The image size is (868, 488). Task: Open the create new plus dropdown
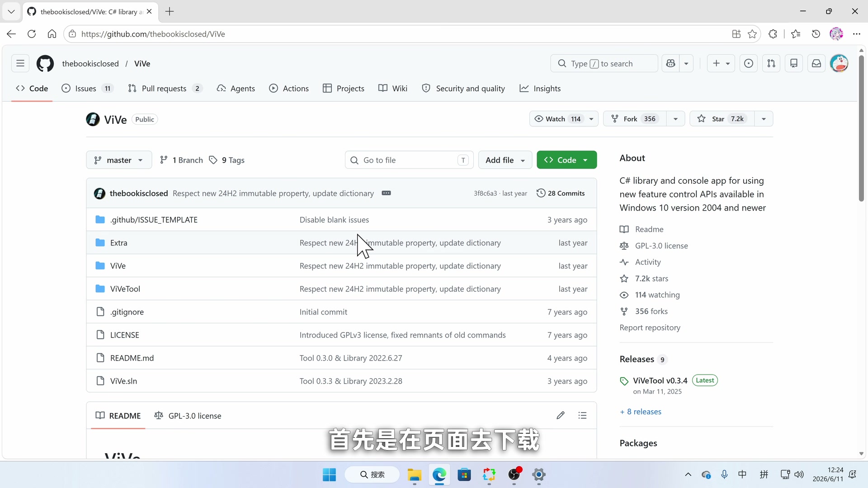click(x=721, y=63)
